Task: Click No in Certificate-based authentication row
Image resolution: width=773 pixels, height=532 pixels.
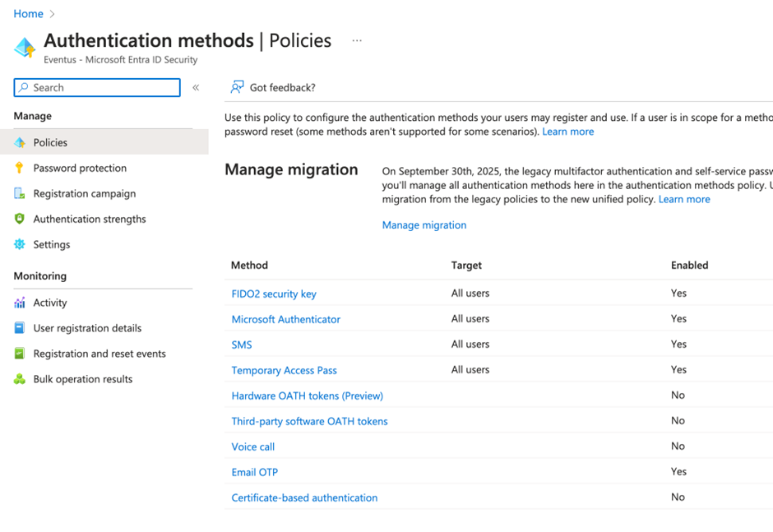Action: tap(678, 497)
